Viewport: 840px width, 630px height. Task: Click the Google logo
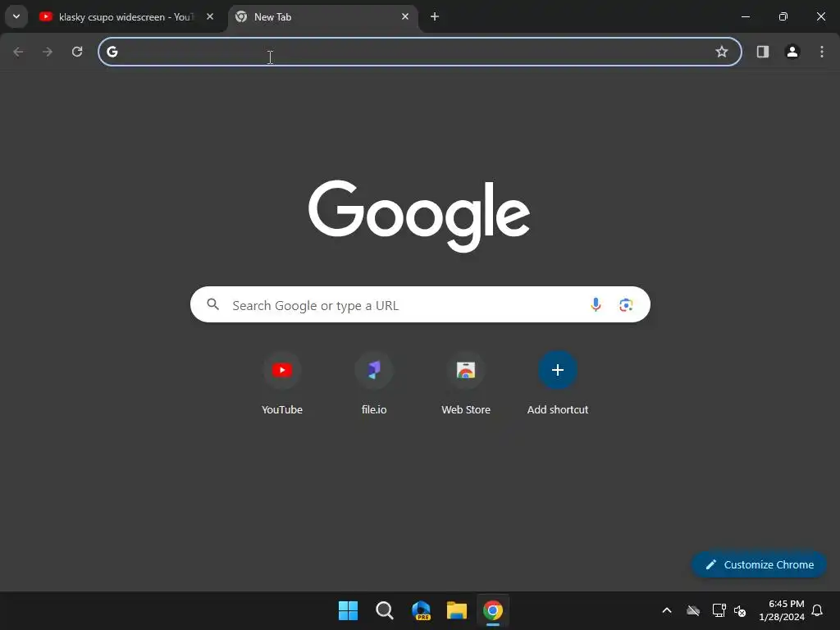419,216
